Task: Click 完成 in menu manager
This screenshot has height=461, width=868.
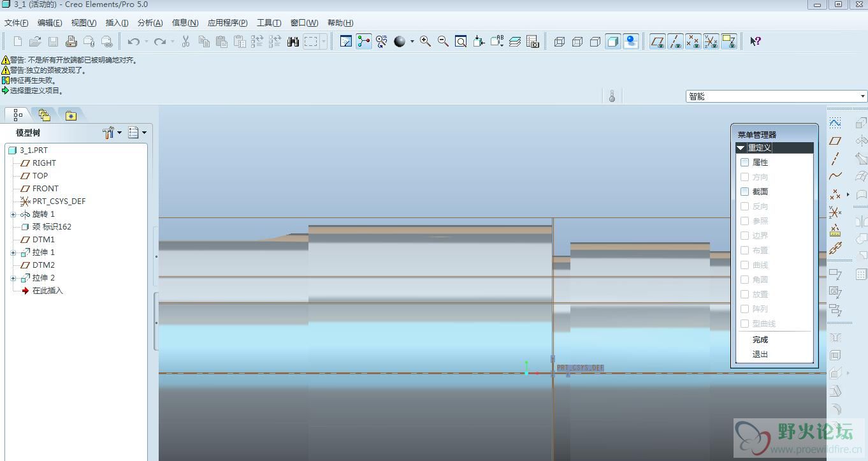Action: click(x=760, y=340)
